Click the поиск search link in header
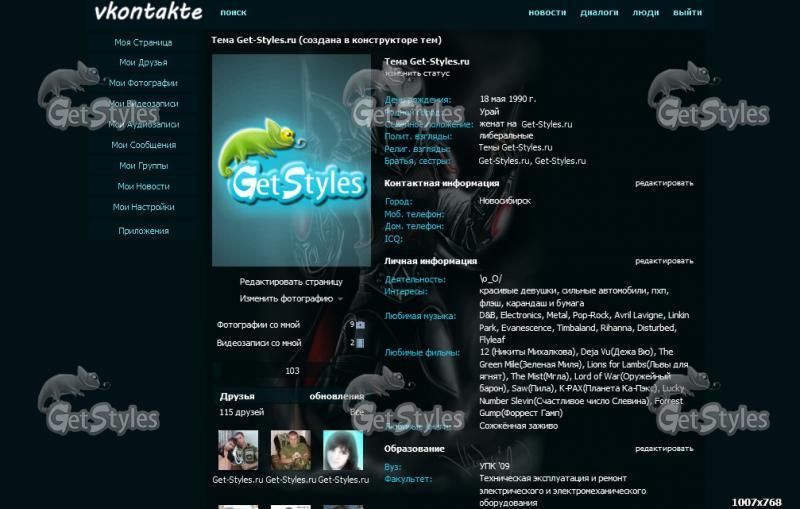800x509 pixels. (233, 13)
